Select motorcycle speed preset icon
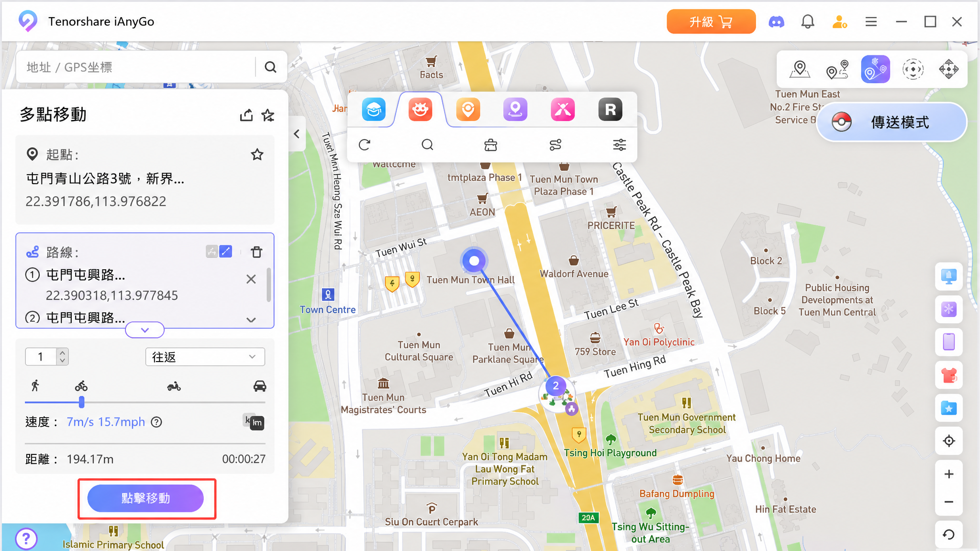The width and height of the screenshot is (980, 551). (x=174, y=386)
